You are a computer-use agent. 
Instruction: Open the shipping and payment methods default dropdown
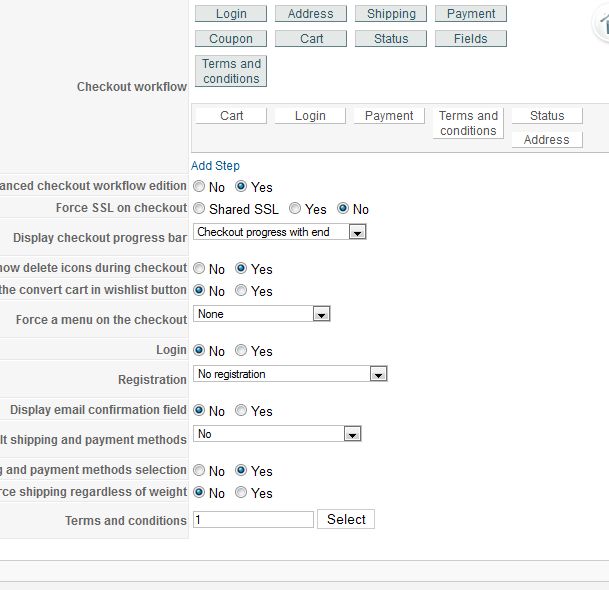[x=276, y=434]
